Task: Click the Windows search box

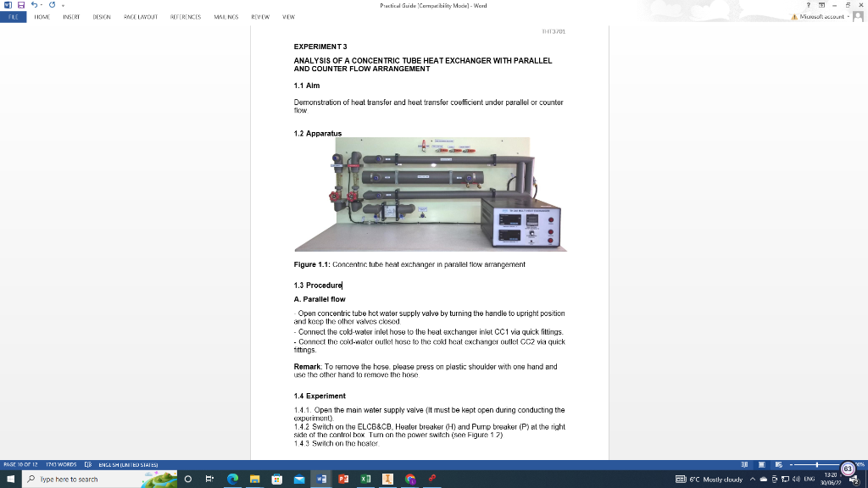Action: (85, 479)
